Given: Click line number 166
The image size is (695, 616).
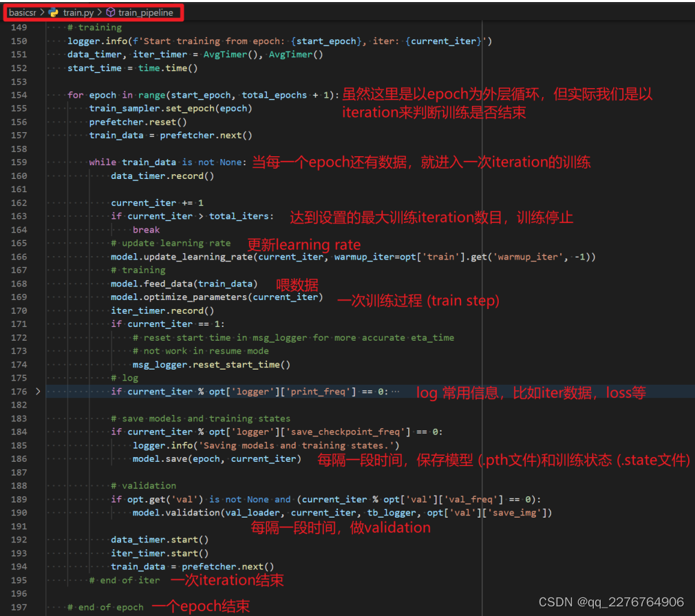Looking at the screenshot, I should pos(19,257).
